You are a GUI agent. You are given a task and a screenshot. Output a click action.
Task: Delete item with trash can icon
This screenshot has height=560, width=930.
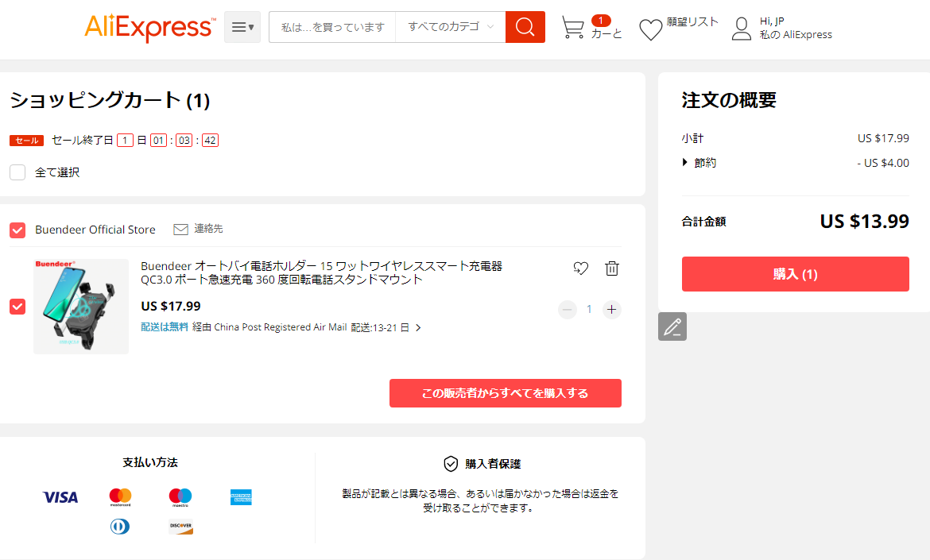click(612, 268)
